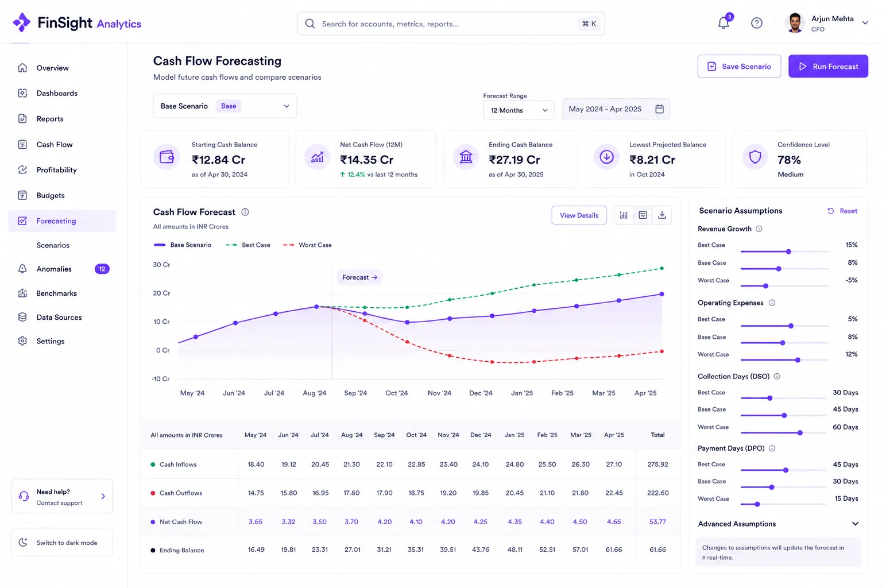Click Cash Outflows total 222.60
The width and height of the screenshot is (882, 588).
coord(658,493)
